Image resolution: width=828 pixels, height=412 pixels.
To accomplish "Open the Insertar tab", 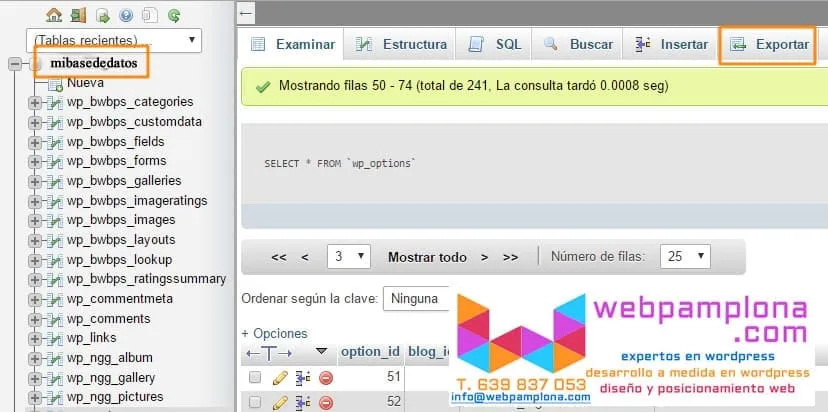I will [x=671, y=44].
